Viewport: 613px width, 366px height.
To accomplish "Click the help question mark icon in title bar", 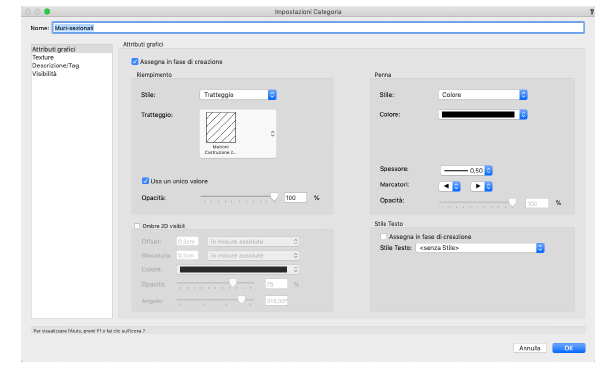I will [x=592, y=12].
